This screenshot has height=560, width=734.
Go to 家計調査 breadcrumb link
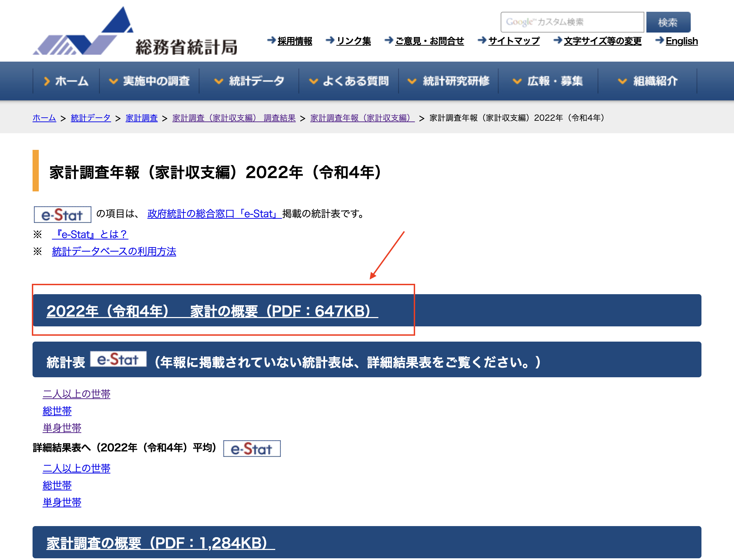pos(142,118)
